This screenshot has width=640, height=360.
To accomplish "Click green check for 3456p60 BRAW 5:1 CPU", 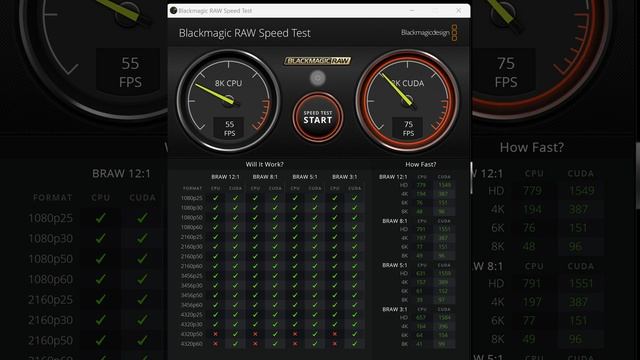I will [x=295, y=305].
